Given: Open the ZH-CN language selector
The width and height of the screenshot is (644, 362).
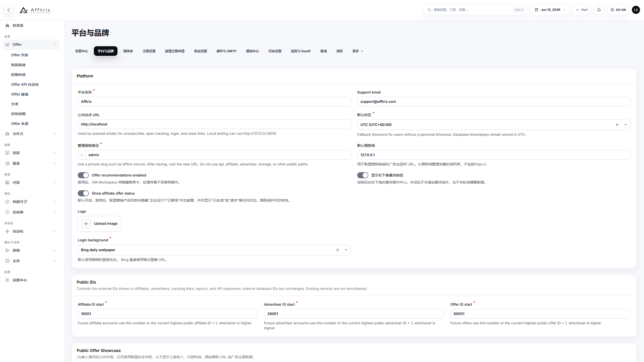Looking at the screenshot, I should 618,10.
